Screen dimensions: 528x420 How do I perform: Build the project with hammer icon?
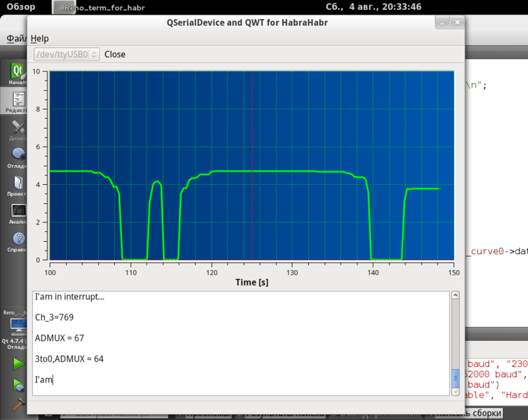pyautogui.click(x=19, y=405)
